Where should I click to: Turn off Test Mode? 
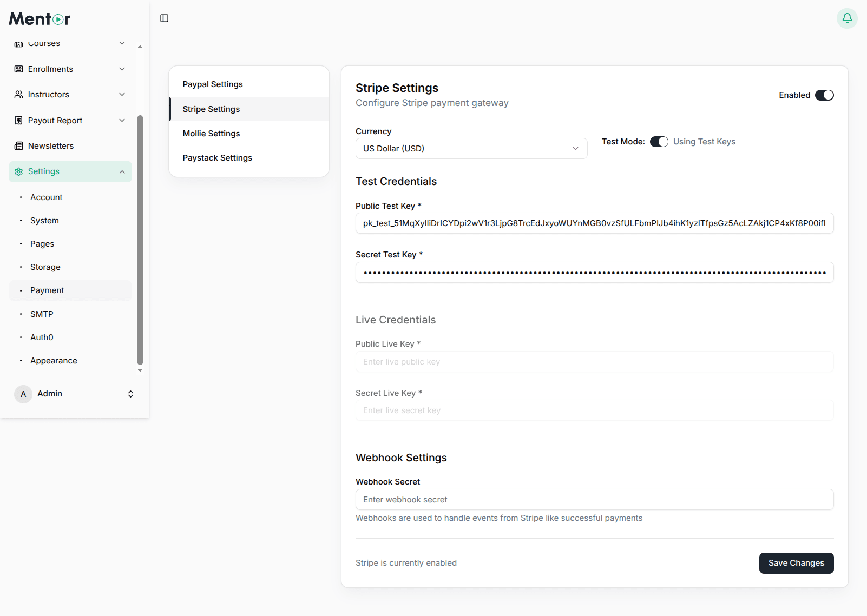pos(659,141)
